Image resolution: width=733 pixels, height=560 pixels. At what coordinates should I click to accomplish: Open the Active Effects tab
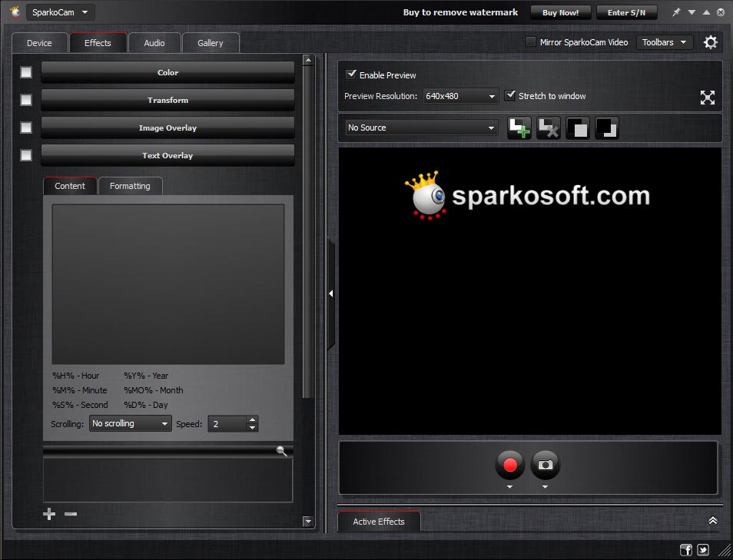[x=379, y=522]
